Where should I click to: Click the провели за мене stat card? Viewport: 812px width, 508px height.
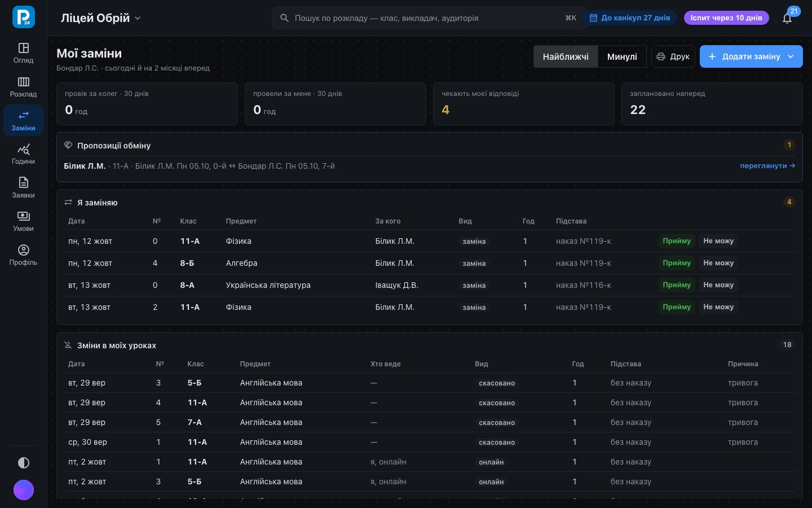335,104
